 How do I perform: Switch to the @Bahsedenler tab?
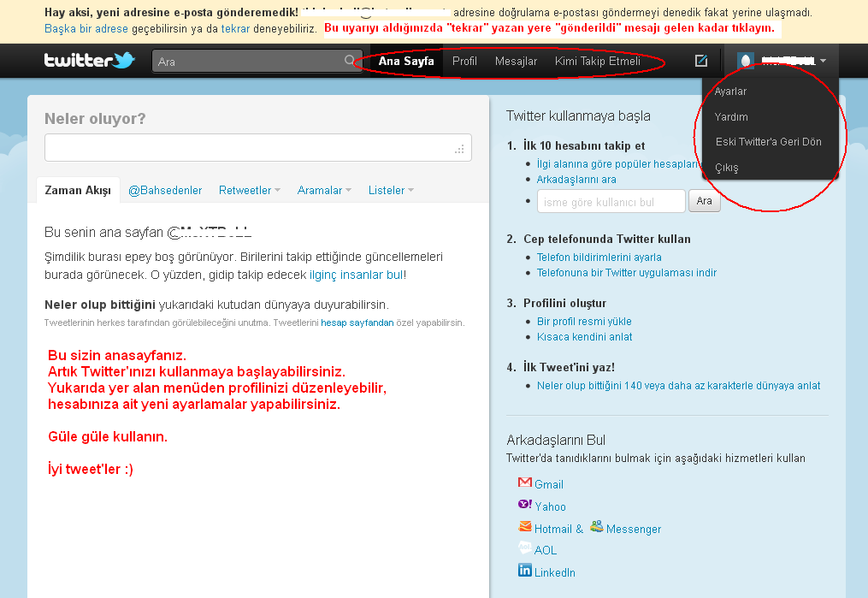(x=165, y=190)
